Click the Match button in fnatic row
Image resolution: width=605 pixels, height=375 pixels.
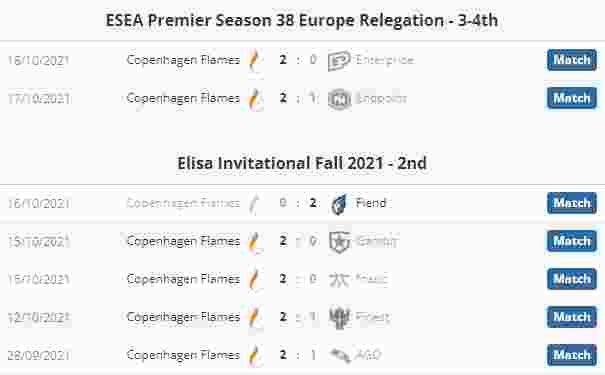572,279
